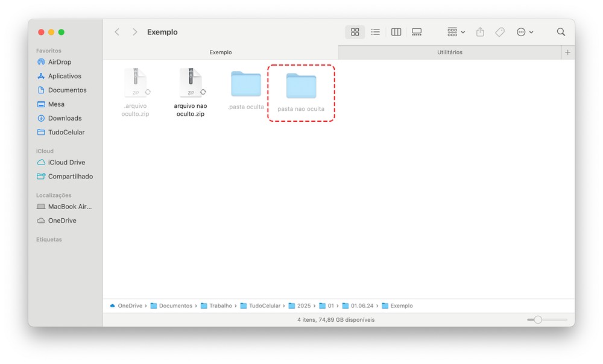Add a new tab with plus button
Image resolution: width=603 pixels, height=364 pixels.
pyautogui.click(x=567, y=52)
